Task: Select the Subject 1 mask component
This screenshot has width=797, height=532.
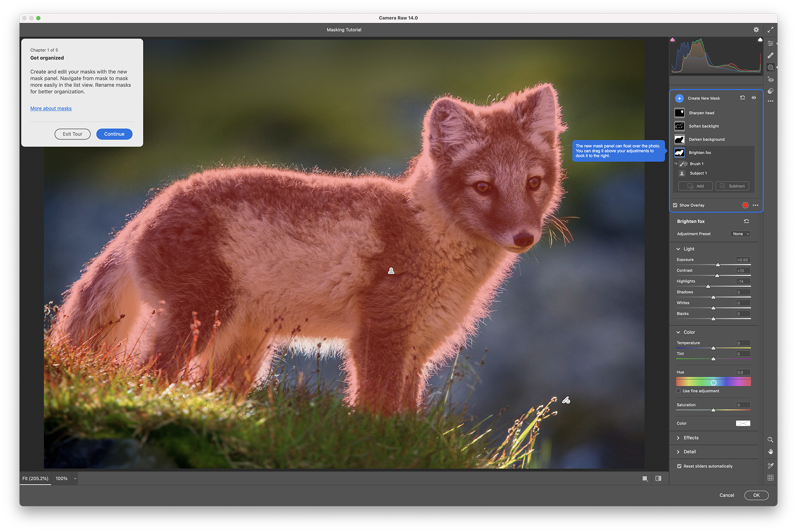Action: point(698,173)
